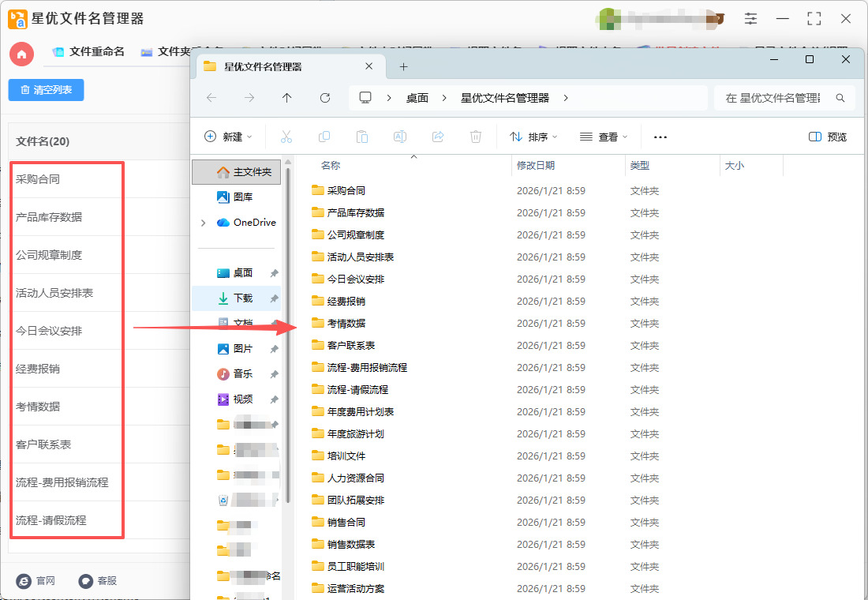Open 桌面 in the navigation pane

(x=236, y=273)
